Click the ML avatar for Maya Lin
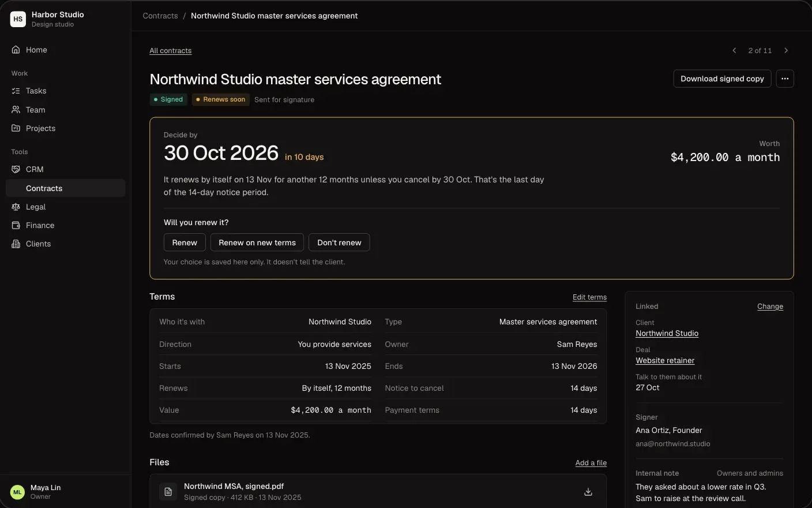This screenshot has height=508, width=812. pos(17,492)
